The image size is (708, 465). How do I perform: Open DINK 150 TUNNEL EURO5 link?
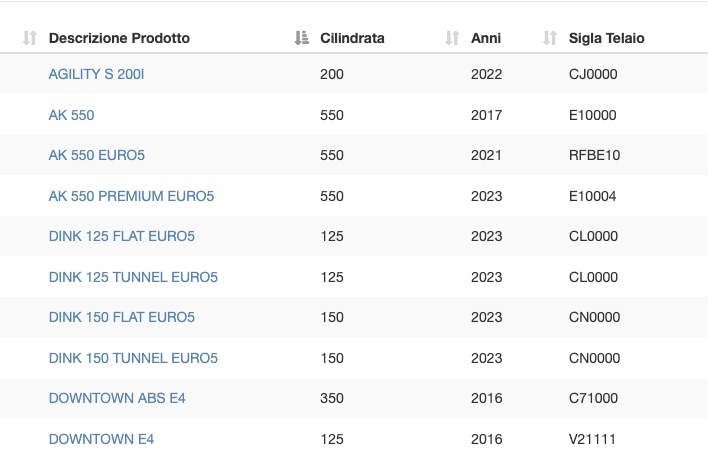133,358
